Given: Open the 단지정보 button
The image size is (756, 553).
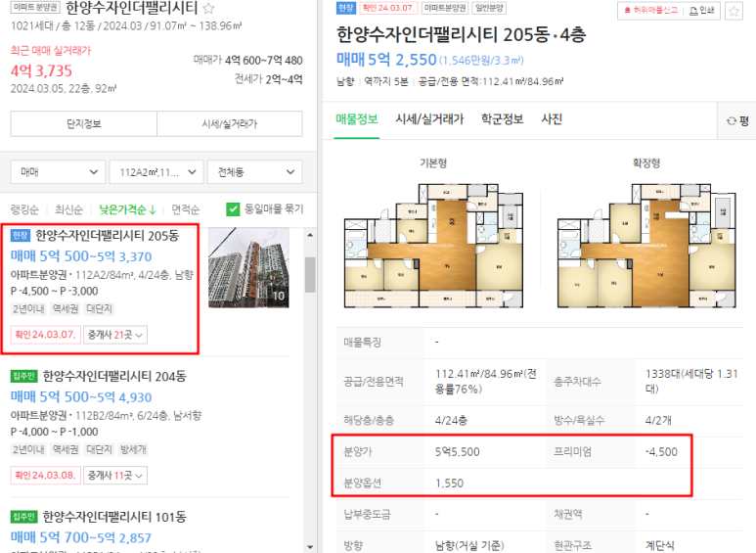Looking at the screenshot, I should 84,124.
